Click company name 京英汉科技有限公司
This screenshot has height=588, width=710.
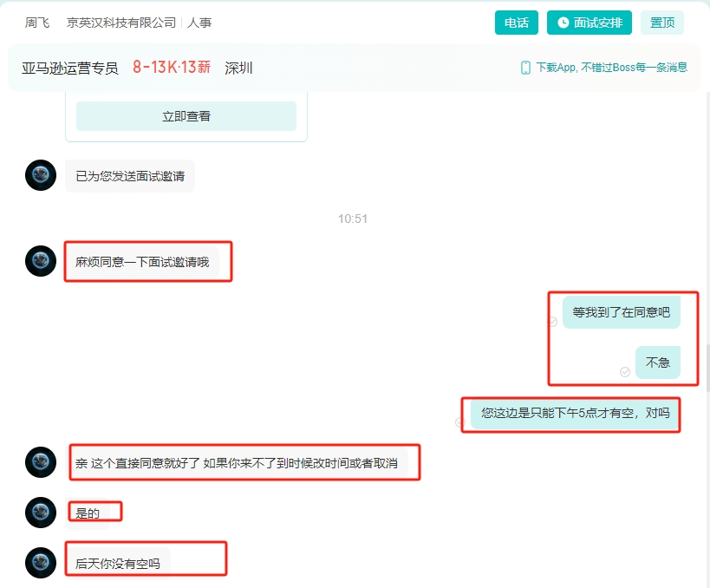[121, 23]
